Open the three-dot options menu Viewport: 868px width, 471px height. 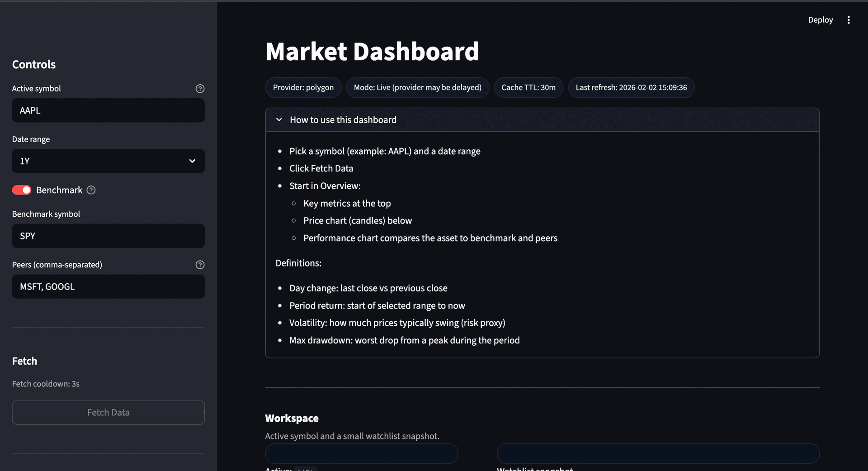click(x=849, y=19)
